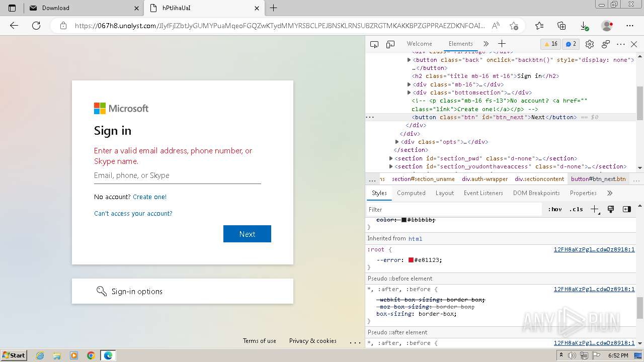Open browser Settings and more menu
Screen dimensions: 644x362
coord(630,26)
